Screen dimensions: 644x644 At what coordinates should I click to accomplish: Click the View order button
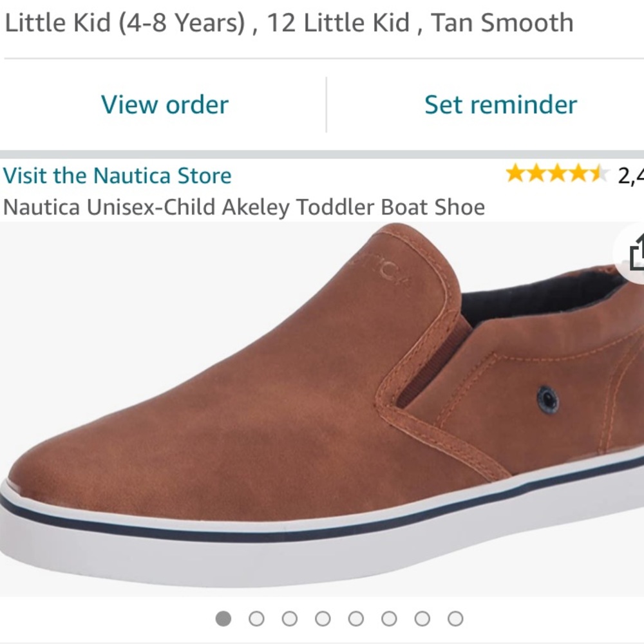164,104
